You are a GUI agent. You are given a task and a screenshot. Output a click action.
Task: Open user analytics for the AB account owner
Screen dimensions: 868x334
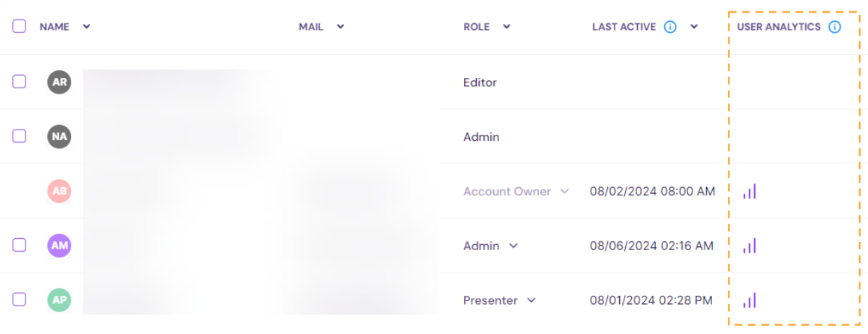click(x=749, y=192)
